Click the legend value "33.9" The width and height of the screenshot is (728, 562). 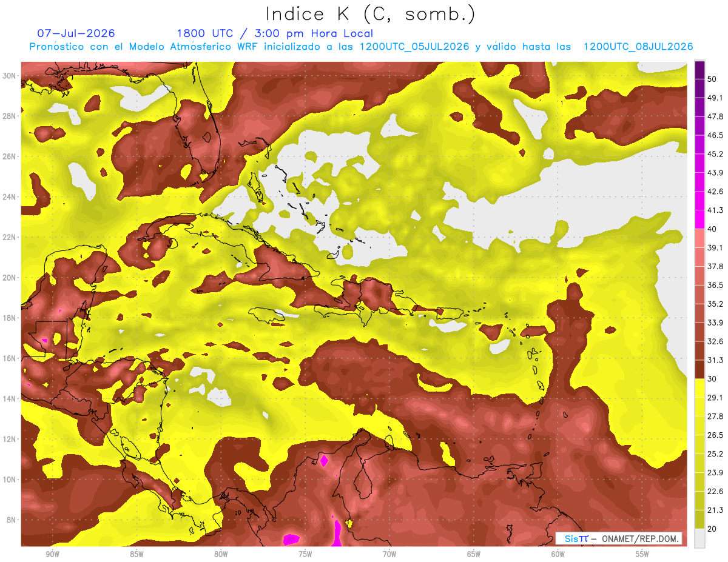[x=715, y=323]
